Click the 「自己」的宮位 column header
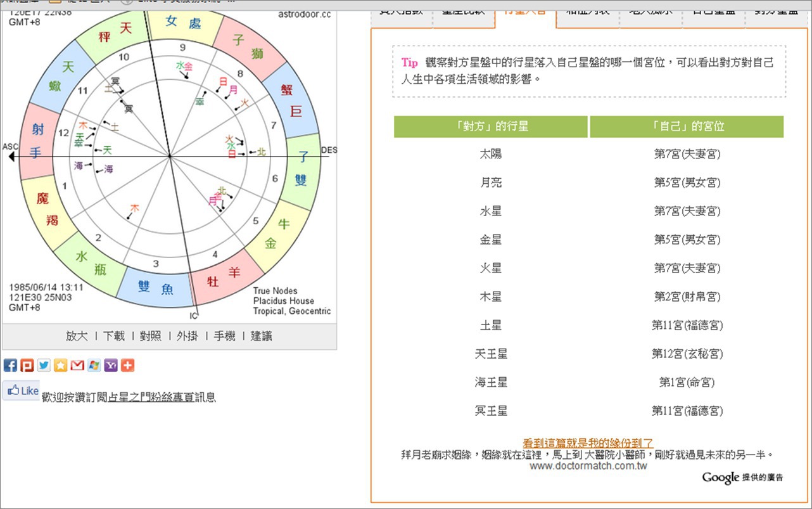812x509 pixels. click(x=687, y=126)
